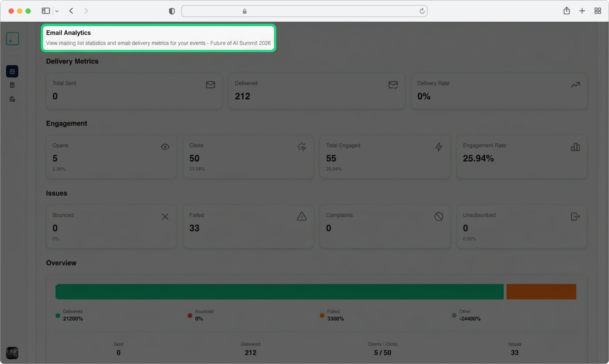
Task: Click the blocked icon on the Complaints card
Action: coord(438,216)
